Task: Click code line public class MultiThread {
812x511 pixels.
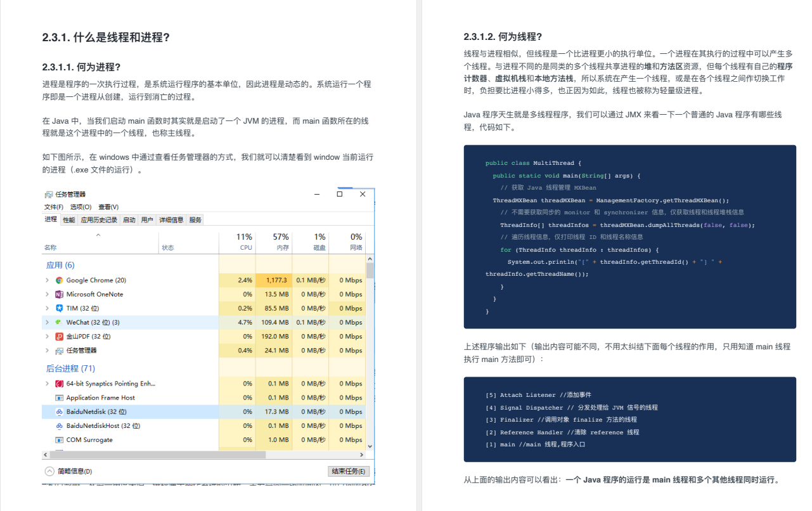Action: click(x=533, y=163)
